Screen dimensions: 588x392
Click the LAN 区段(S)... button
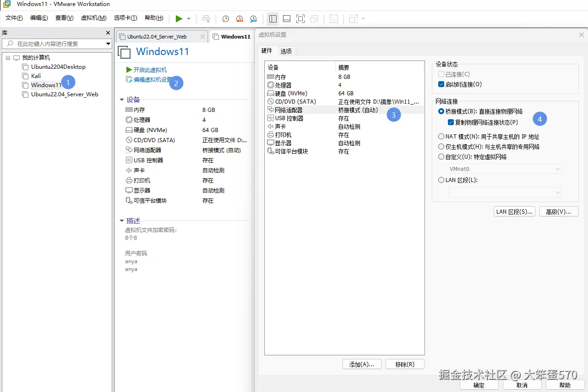515,212
